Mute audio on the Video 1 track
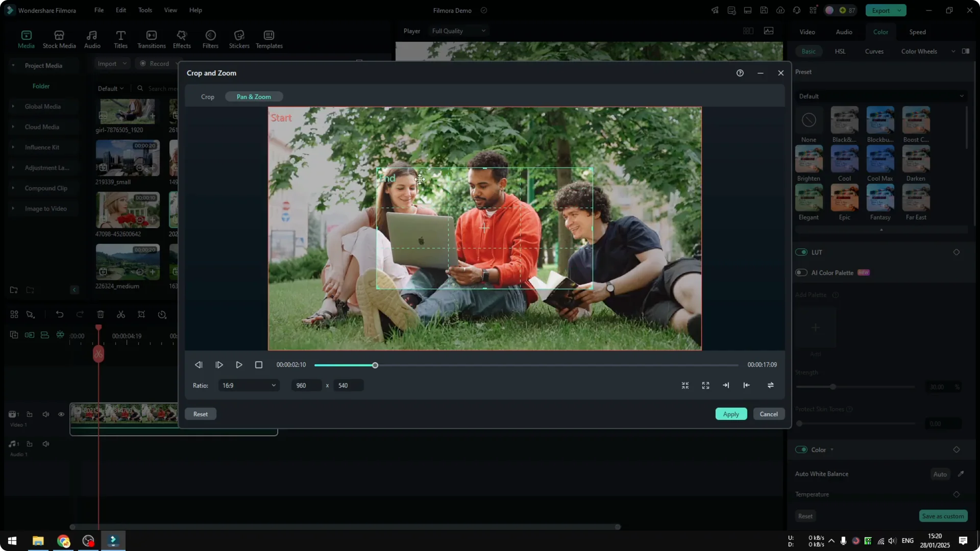 (46, 414)
